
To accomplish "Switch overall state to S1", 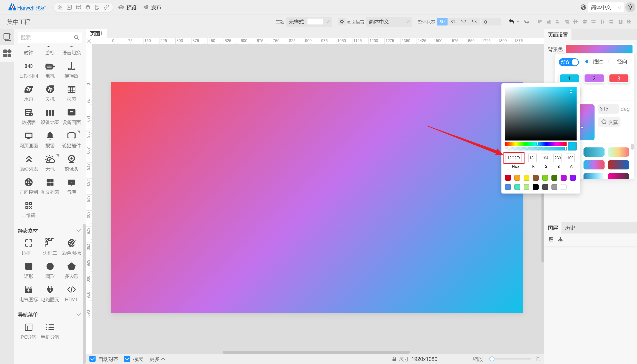I will tap(452, 22).
